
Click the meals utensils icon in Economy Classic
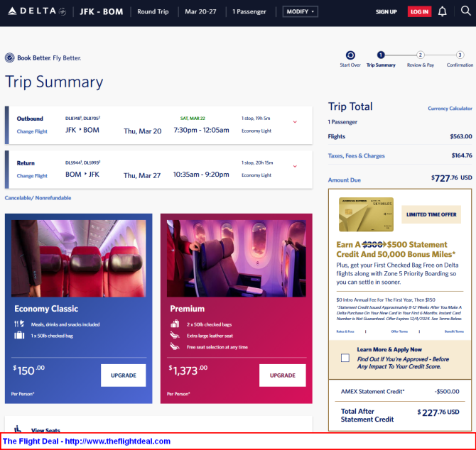click(19, 324)
